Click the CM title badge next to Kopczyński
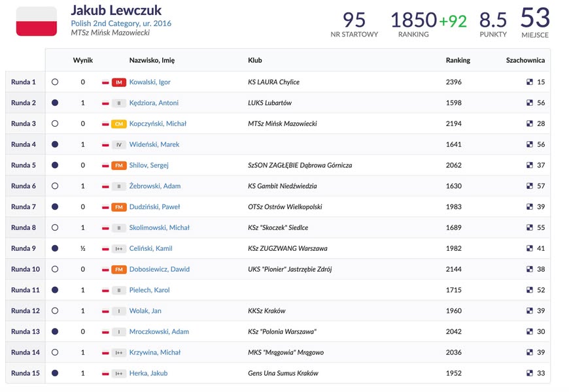Image resolution: width=569 pixels, height=392 pixels. point(119,124)
